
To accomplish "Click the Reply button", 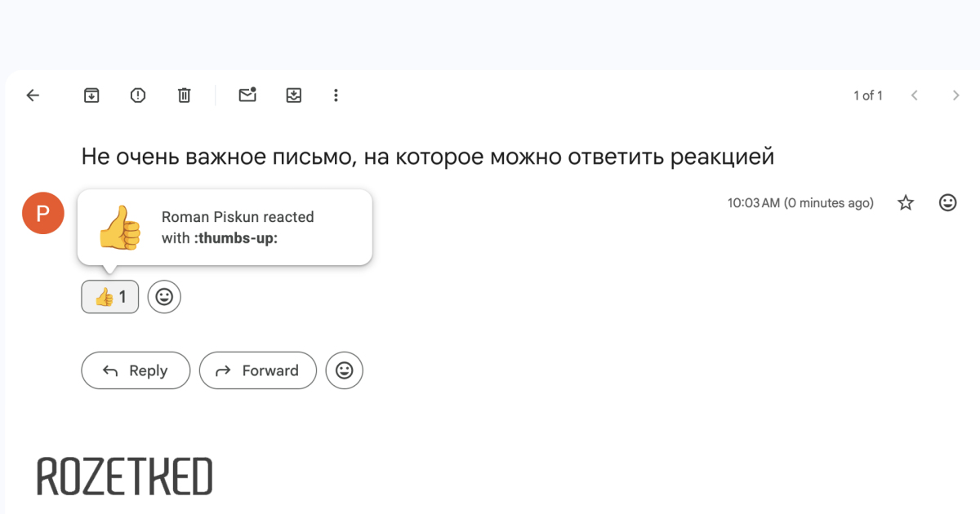I will (136, 370).
